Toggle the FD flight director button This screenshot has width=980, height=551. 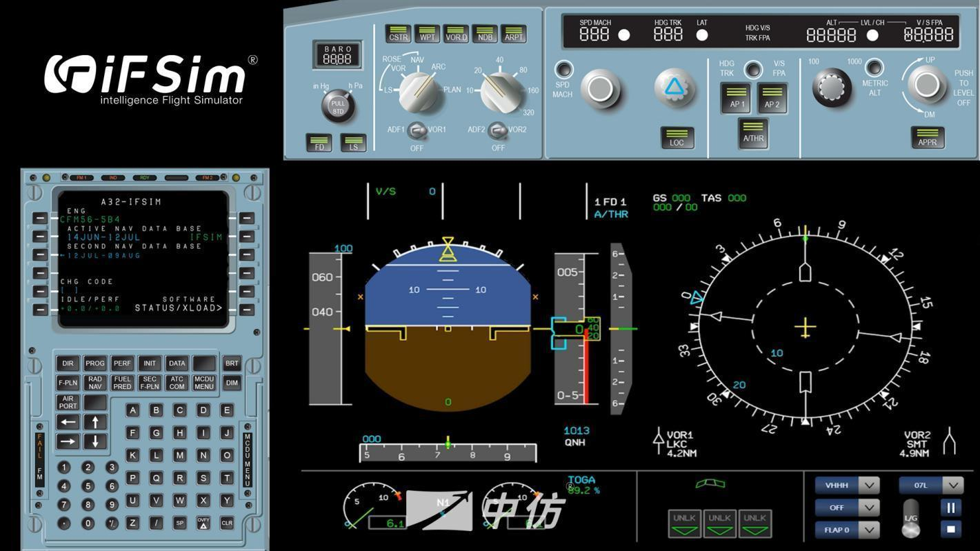coord(319,143)
